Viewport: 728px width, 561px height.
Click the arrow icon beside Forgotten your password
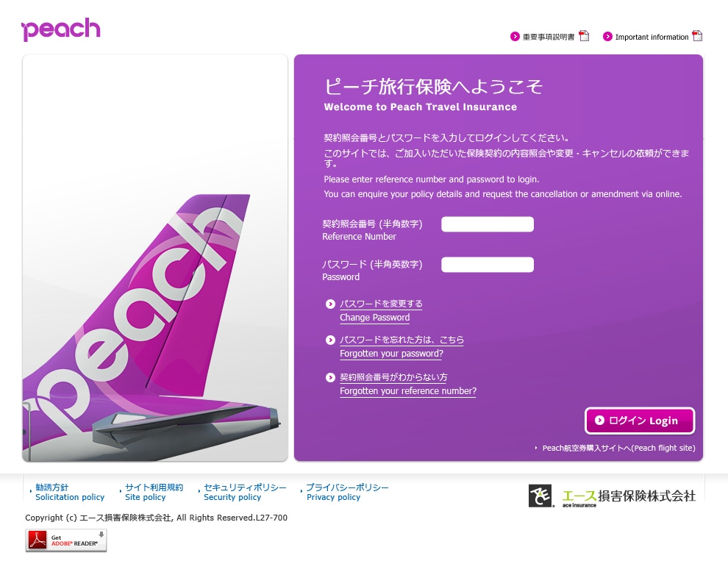[330, 340]
